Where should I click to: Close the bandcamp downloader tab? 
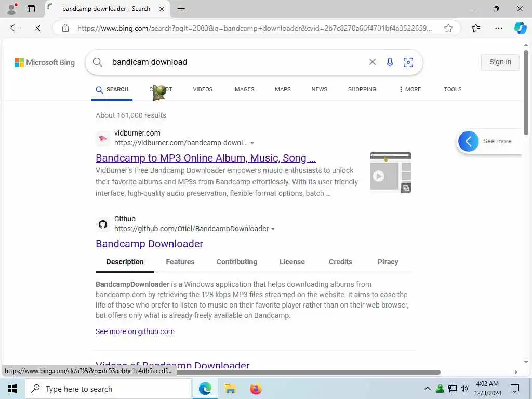(x=162, y=9)
